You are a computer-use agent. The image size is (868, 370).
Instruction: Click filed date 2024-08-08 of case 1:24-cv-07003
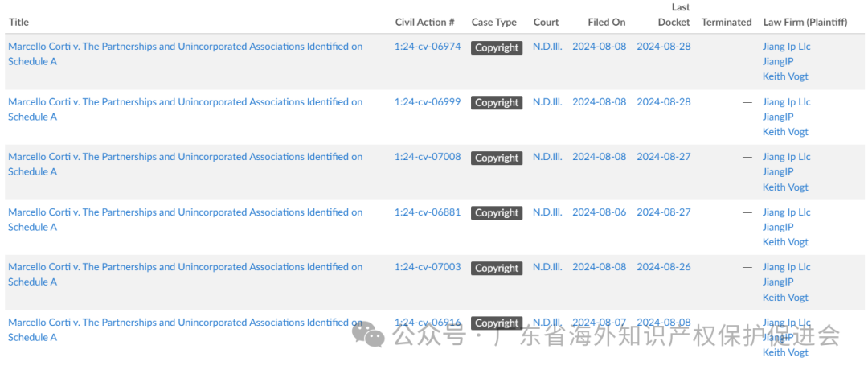click(x=599, y=267)
